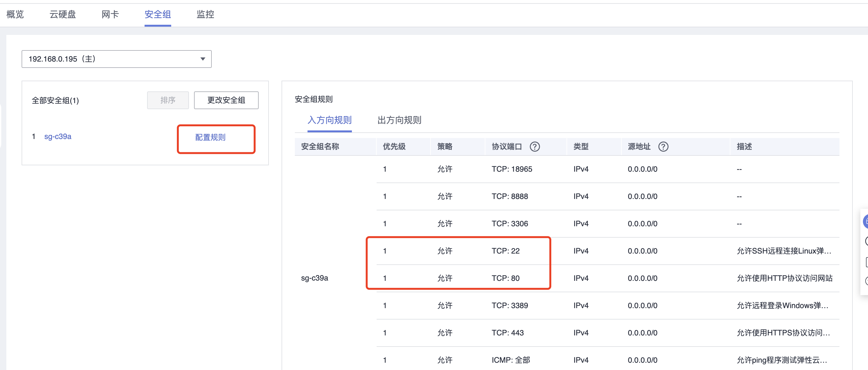Click the 允许SSH远程连接Linux description text
The height and width of the screenshot is (370, 868).
tap(784, 251)
